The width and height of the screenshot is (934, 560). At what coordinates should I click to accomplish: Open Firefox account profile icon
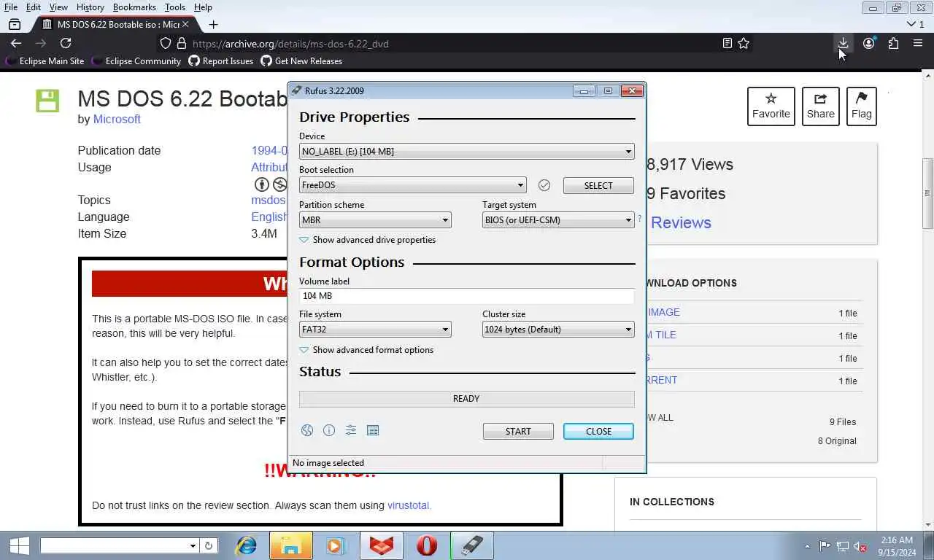pos(868,43)
